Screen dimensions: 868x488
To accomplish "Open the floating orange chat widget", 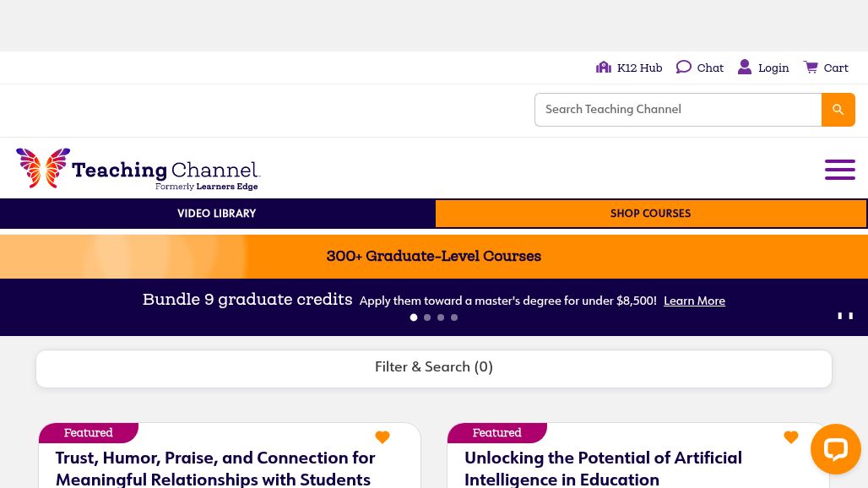I will pos(835,449).
